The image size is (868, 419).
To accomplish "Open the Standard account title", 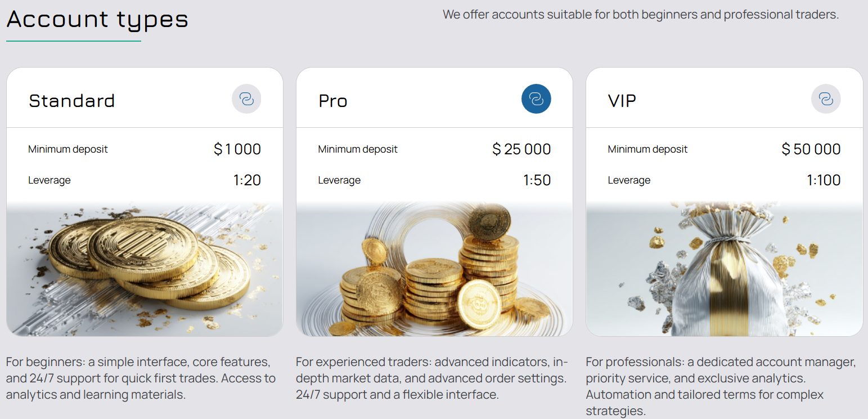I will [72, 101].
